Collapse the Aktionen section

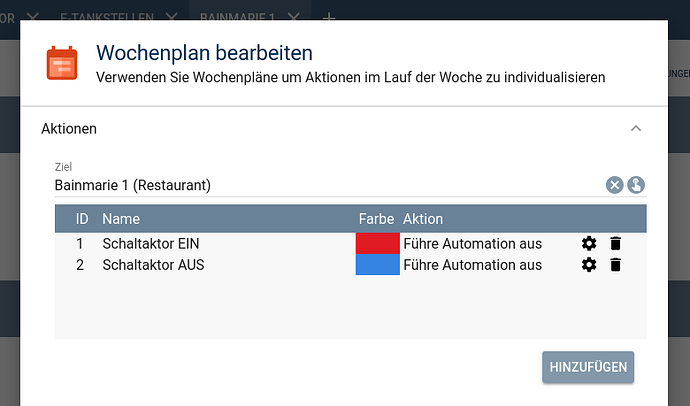(x=635, y=129)
